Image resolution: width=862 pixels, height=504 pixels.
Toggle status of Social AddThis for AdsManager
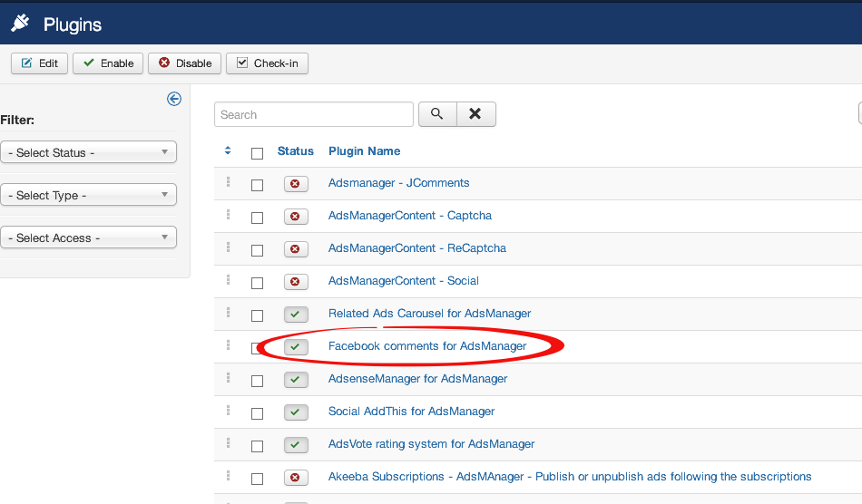pos(296,412)
